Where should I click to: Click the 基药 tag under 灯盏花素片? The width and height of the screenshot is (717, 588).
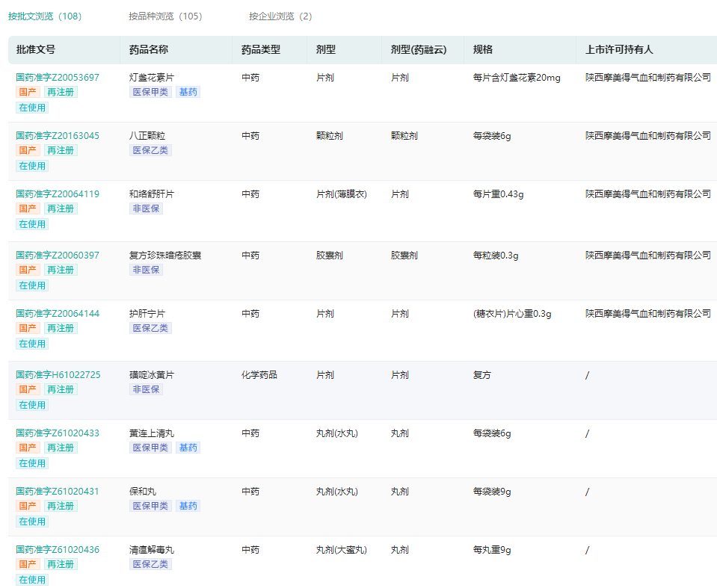point(188,92)
